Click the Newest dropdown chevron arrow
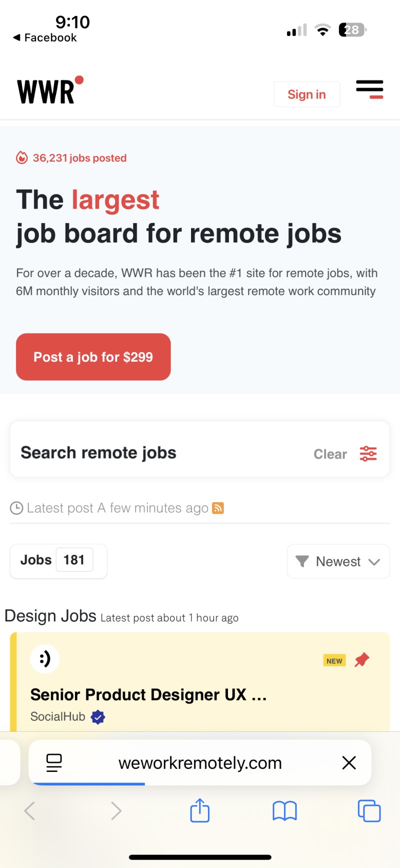 (x=374, y=562)
